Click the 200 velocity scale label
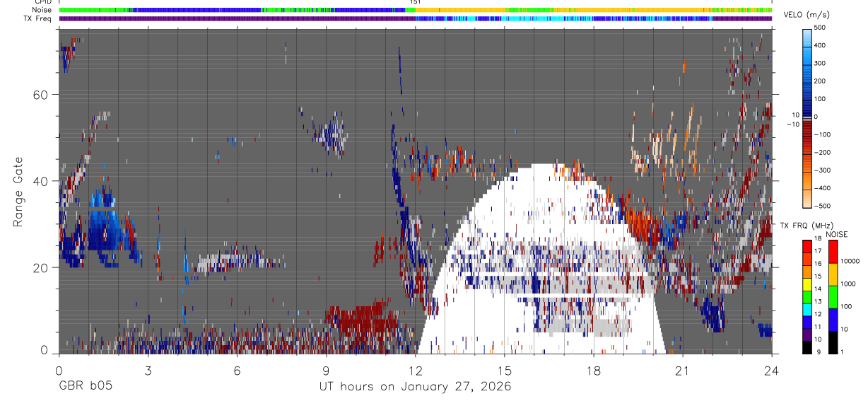868x401 pixels. [x=819, y=81]
